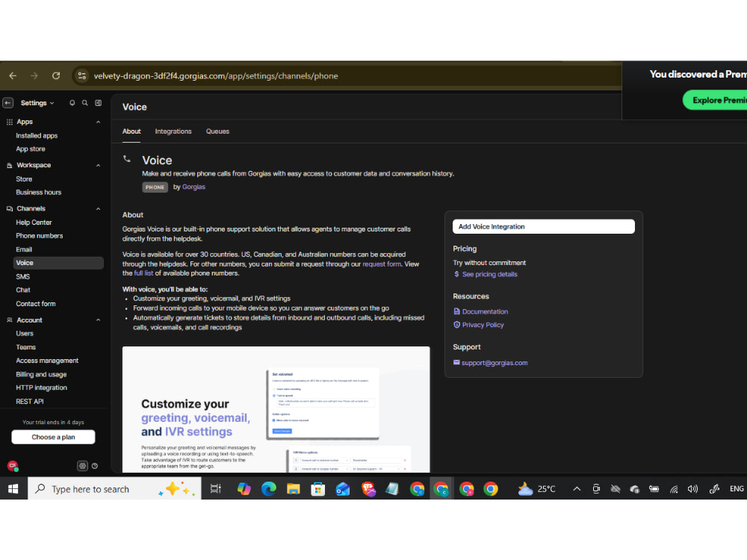Click support@gorgias.com email link
Viewport: 747px width, 560px height.
[x=494, y=363]
